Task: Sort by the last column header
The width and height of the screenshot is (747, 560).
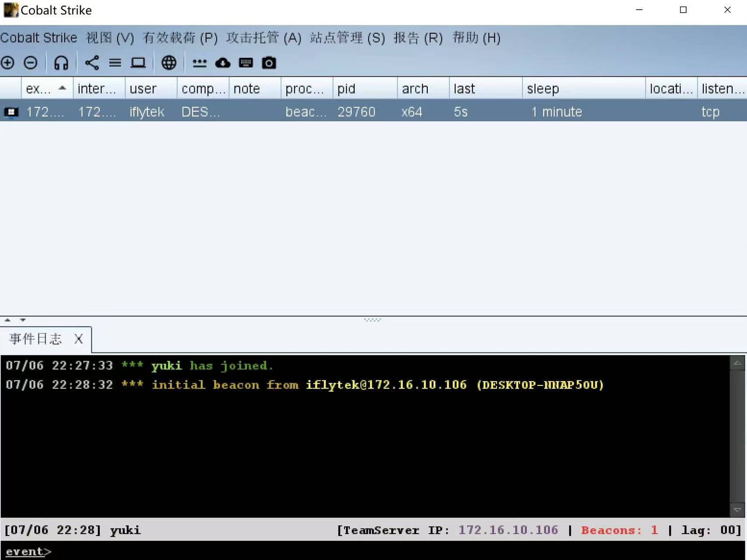Action: click(486, 89)
